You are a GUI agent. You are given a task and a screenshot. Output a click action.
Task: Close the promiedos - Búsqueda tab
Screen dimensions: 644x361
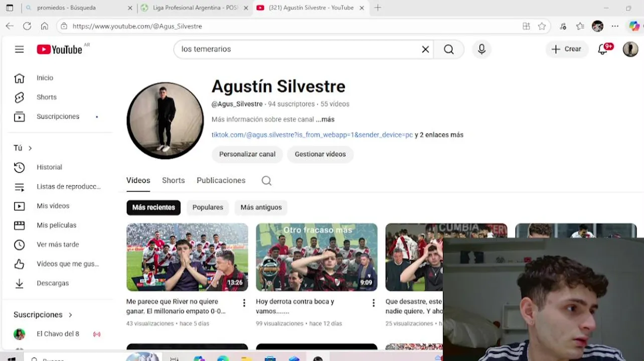coord(130,8)
